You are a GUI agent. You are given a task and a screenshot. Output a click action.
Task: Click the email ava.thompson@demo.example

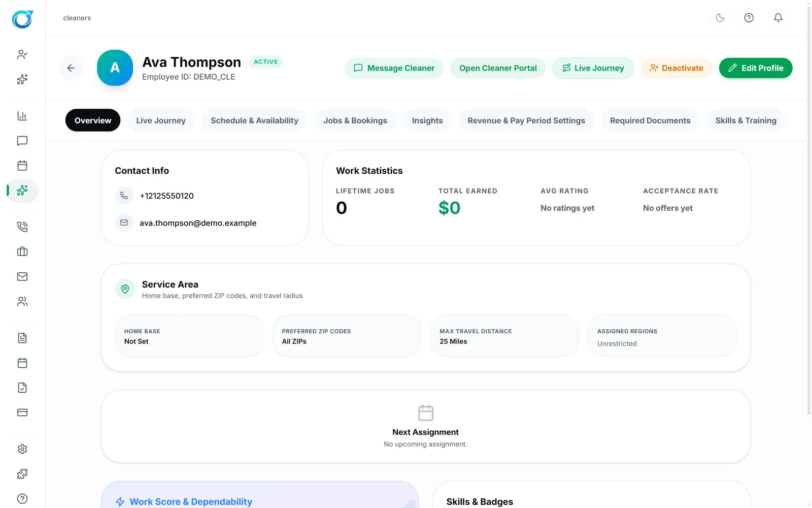point(198,223)
